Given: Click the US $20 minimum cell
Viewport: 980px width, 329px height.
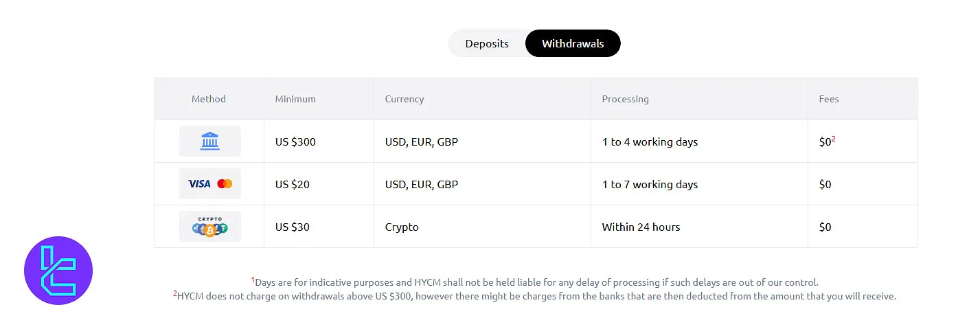Looking at the screenshot, I should (293, 185).
